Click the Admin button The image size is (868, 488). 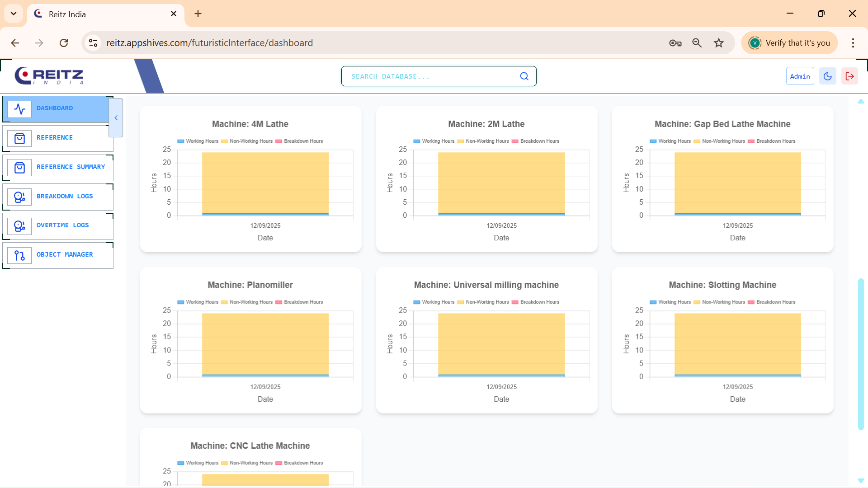click(800, 76)
